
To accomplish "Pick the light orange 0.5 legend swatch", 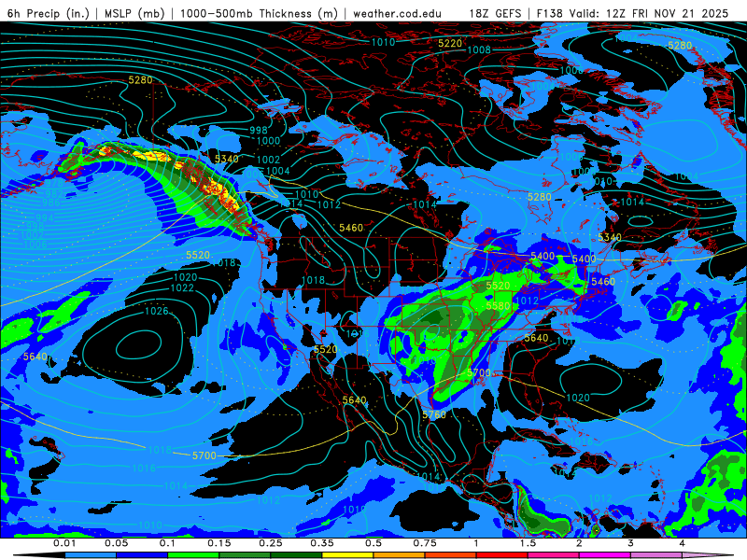I will click(400, 555).
